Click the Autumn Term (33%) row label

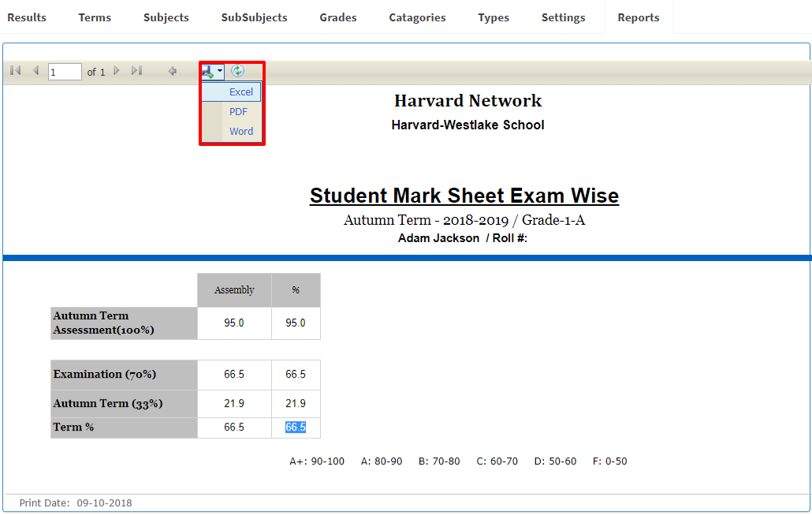tap(124, 404)
